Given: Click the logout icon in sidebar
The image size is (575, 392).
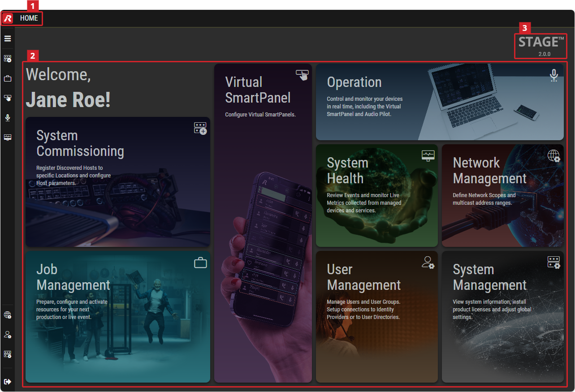Looking at the screenshot, I should [8, 382].
